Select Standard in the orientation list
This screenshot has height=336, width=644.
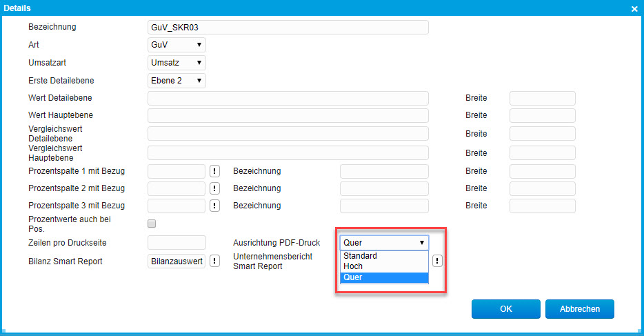click(384, 255)
